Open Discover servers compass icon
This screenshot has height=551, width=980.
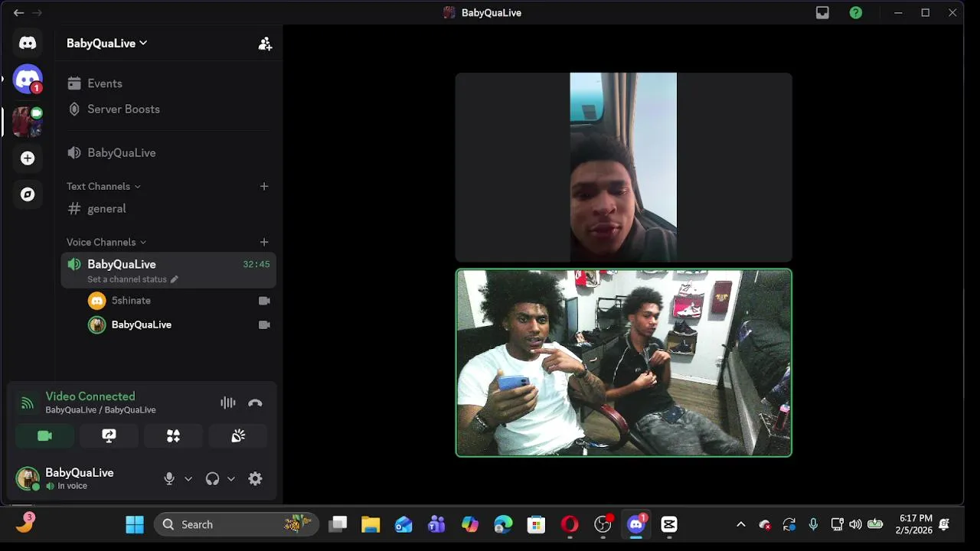28,194
